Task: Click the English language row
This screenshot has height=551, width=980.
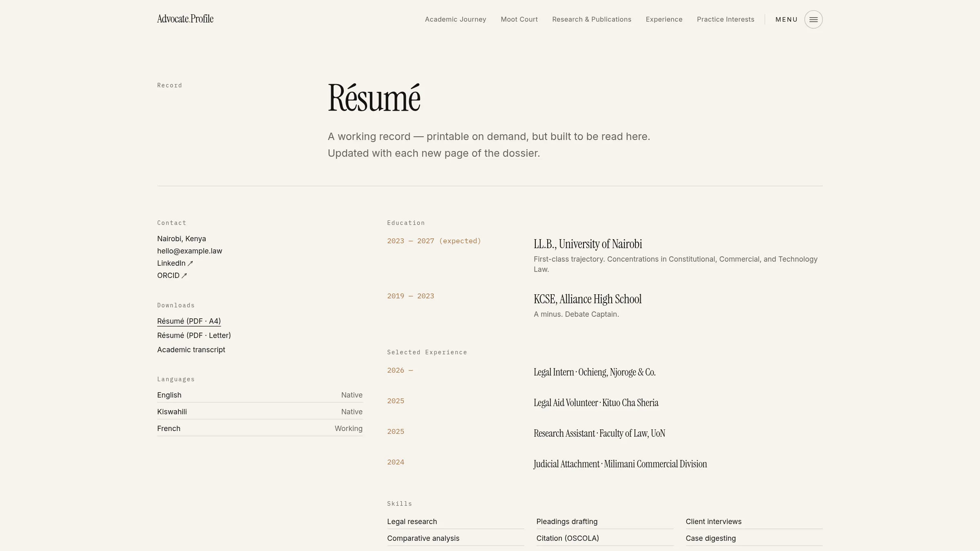Action: click(x=260, y=395)
